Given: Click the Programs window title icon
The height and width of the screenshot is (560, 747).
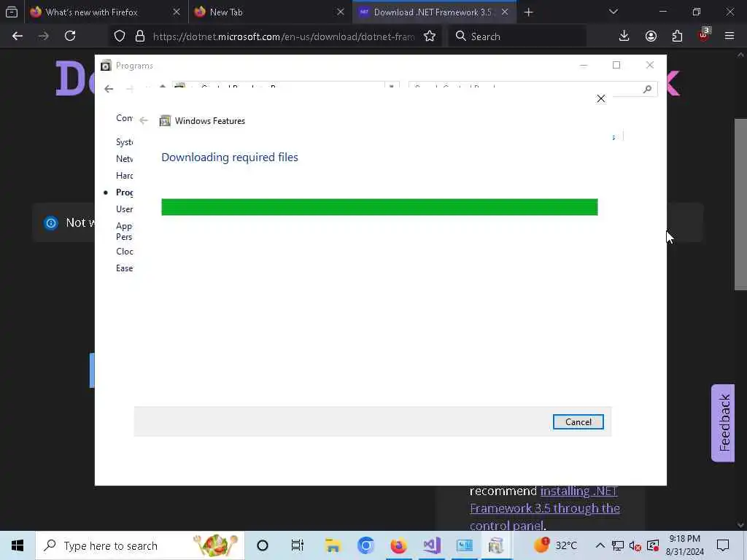Looking at the screenshot, I should pos(106,65).
